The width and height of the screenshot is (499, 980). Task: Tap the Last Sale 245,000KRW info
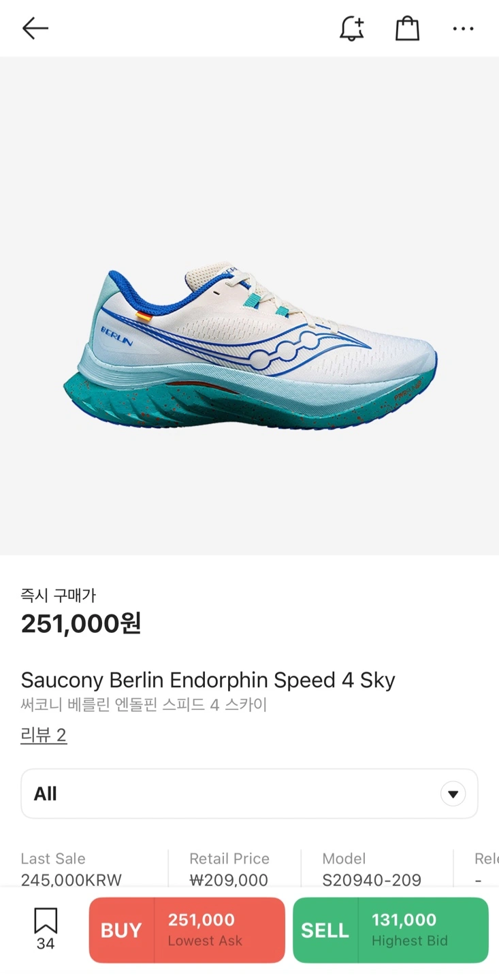pos(71,869)
